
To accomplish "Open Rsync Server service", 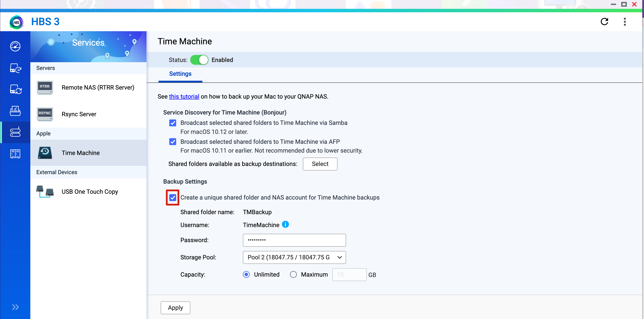I will [x=88, y=114].
